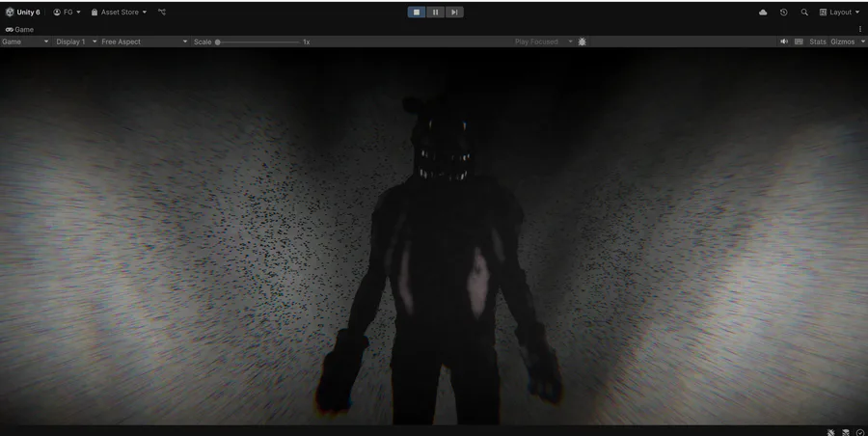The width and height of the screenshot is (868, 436).
Task: Click the Scale slider handle
Action: coord(218,42)
